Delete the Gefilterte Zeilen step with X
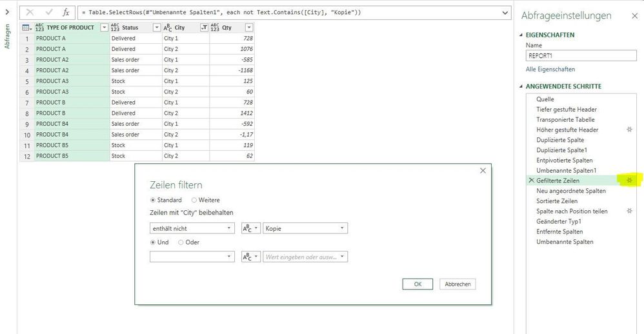Viewport: 644px width, 334px height. 531,181
